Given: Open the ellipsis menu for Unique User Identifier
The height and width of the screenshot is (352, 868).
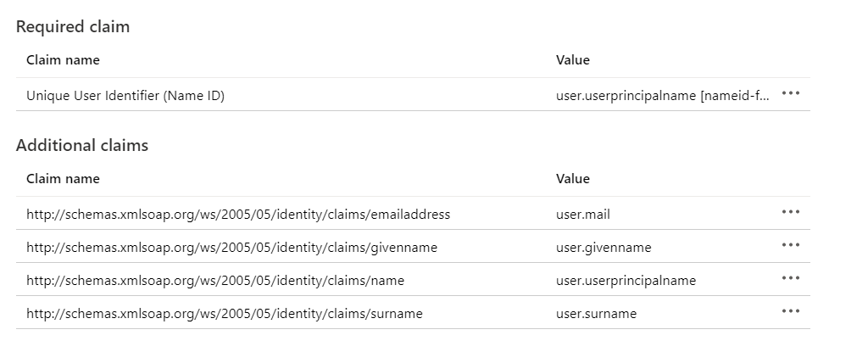Looking at the screenshot, I should (790, 94).
